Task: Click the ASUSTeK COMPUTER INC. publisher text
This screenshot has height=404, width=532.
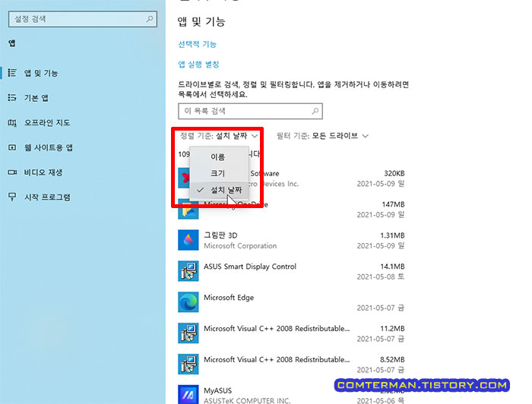Action: click(247, 400)
